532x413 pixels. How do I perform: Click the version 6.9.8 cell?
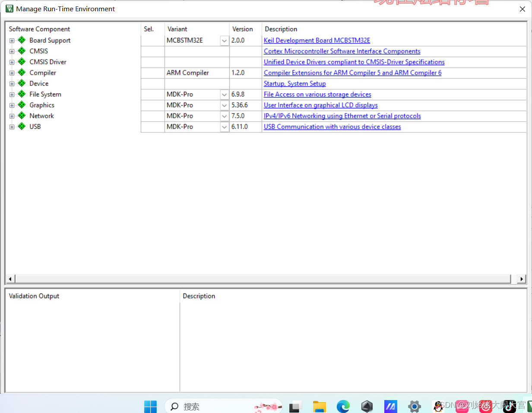(x=246, y=94)
